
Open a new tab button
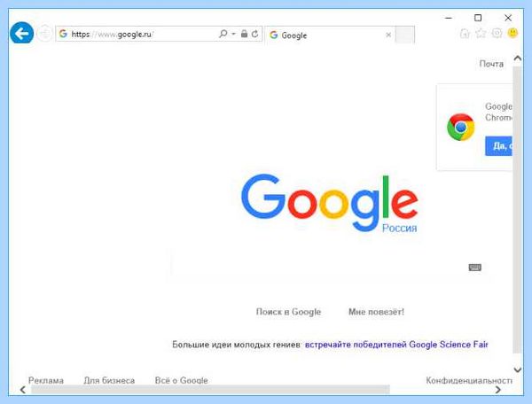(x=405, y=35)
